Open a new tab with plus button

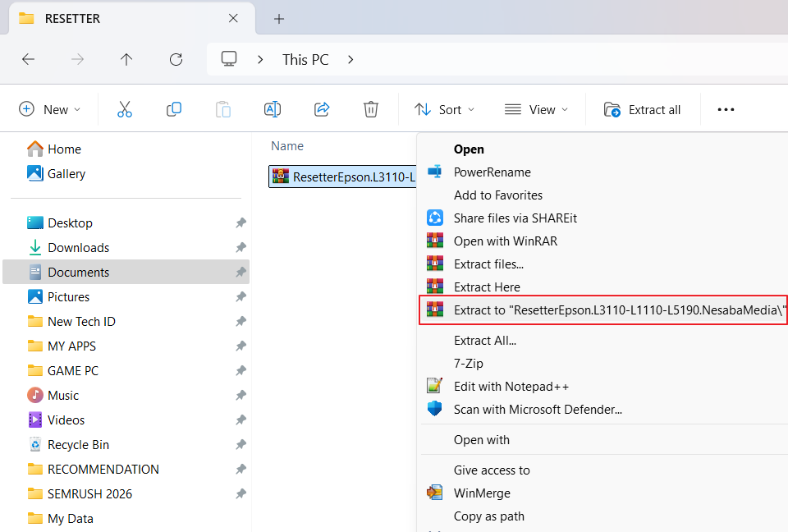(279, 18)
